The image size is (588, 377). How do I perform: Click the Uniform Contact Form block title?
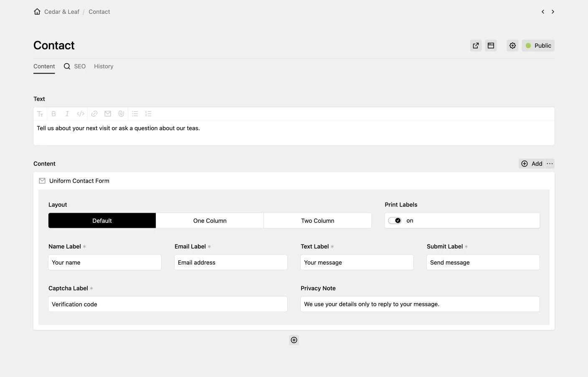coord(79,181)
